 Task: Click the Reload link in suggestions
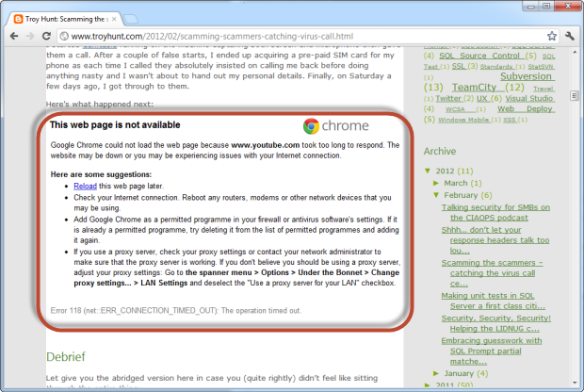click(85, 186)
